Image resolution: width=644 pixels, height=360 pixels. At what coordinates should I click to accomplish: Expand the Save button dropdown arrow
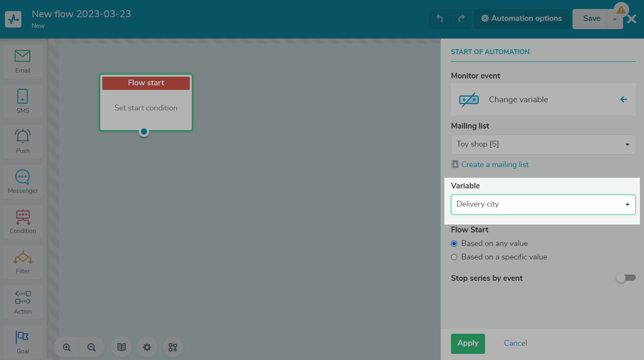pos(615,19)
